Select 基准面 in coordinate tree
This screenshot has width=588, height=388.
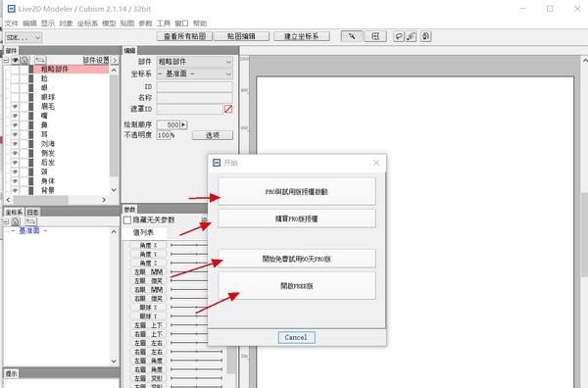28,230
